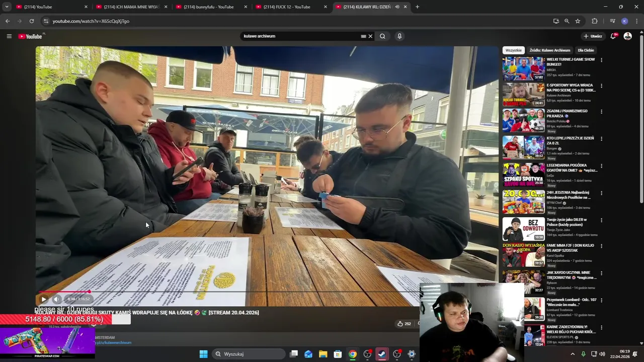Image resolution: width=644 pixels, height=362 pixels.
Task: Mute the video with speaker icon
Action: (56, 299)
